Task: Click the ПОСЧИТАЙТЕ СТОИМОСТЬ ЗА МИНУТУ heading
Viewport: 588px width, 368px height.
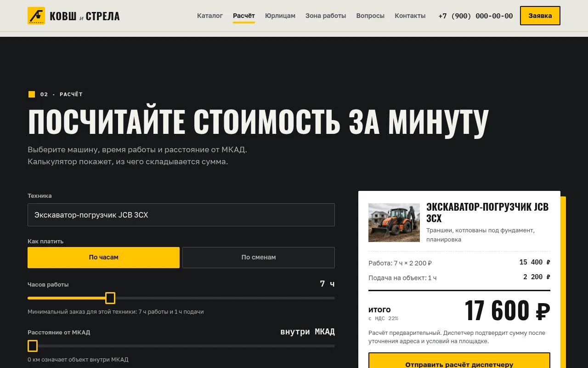Action: coord(258,122)
